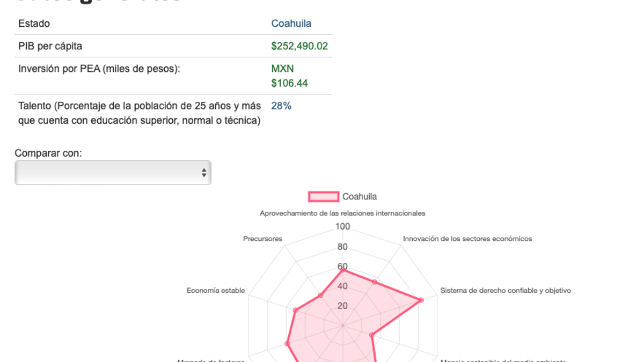Screen dimensions: 644x362
Task: Select Sistema de derecho radar data point
Action: coord(421,300)
